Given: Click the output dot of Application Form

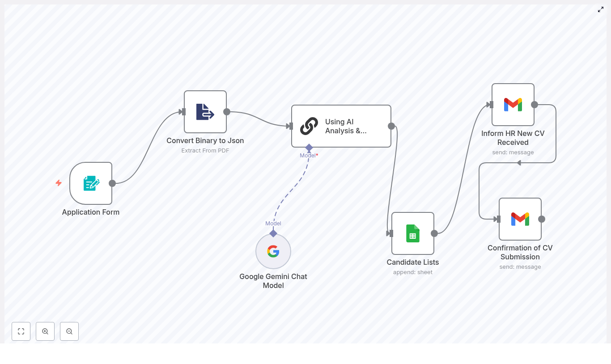Looking at the screenshot, I should [112, 183].
